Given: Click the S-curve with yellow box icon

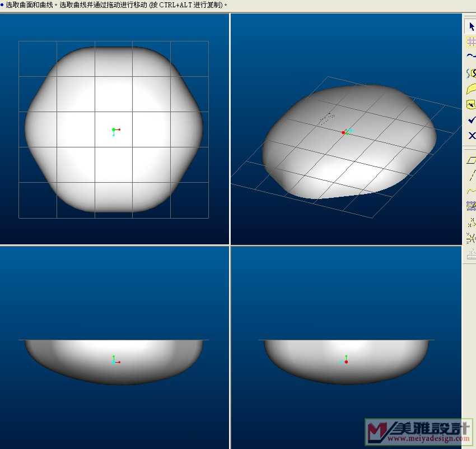Looking at the screenshot, I should [x=471, y=73].
